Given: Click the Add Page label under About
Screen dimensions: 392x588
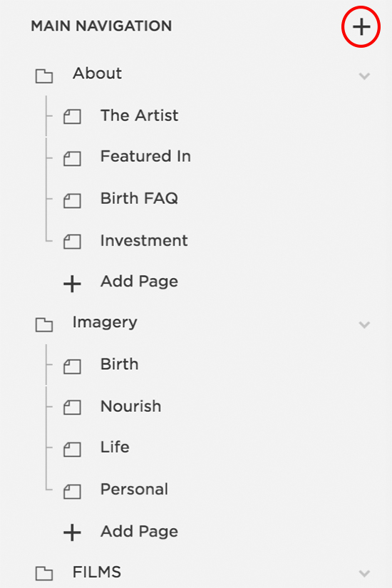Looking at the screenshot, I should (x=139, y=282).
